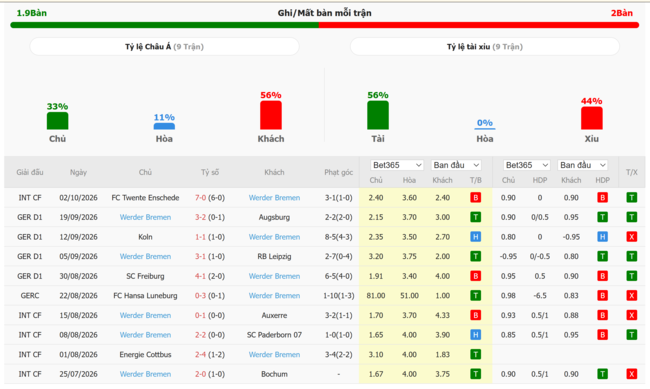Screen dimensions: 650x389
Task: Click the red X T/X badge in Koln row
Action: tap(631, 237)
